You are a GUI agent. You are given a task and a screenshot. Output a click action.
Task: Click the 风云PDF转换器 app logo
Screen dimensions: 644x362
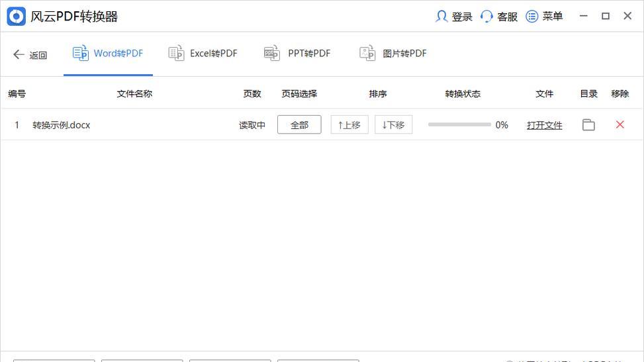16,17
